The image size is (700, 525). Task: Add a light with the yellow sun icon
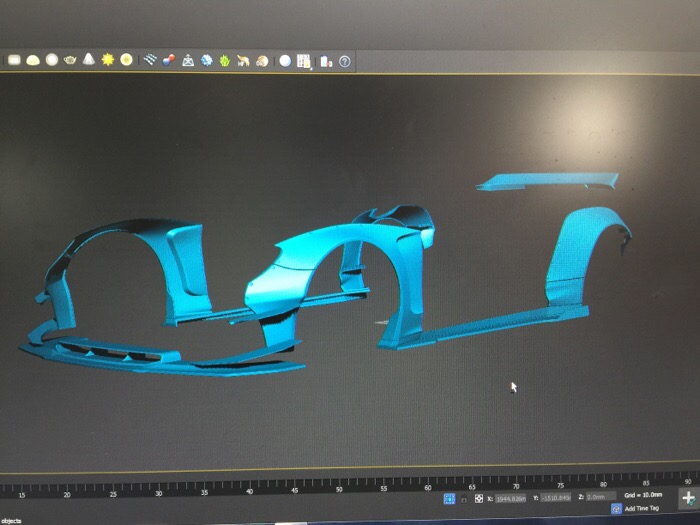(108, 59)
